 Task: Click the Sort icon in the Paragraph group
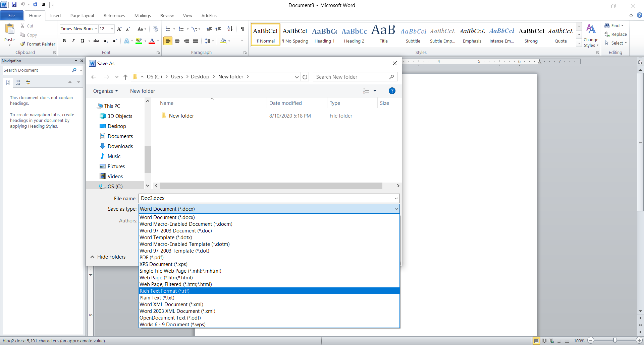[230, 29]
